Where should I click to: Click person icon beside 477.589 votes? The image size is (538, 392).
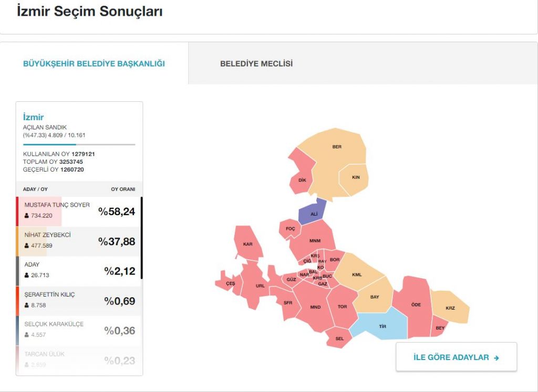[x=27, y=246]
